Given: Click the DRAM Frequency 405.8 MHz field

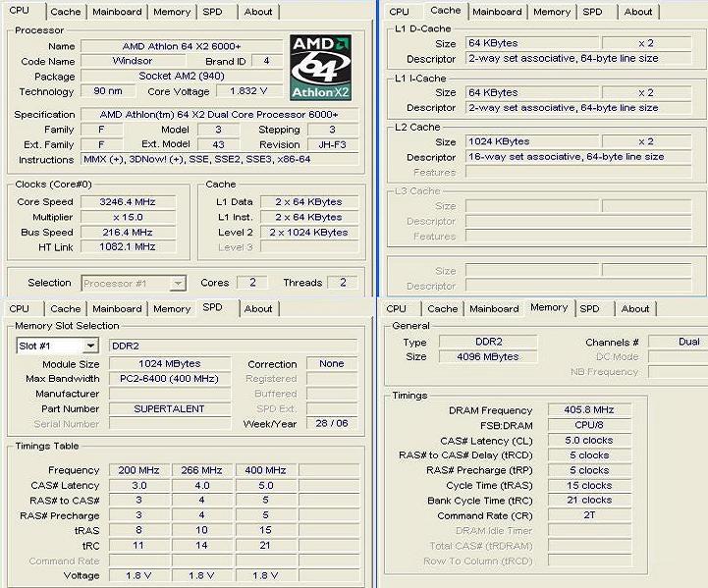Looking at the screenshot, I should coord(589,410).
